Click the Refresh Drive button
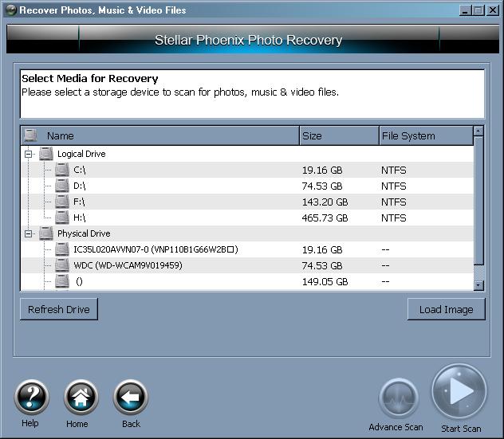 [x=59, y=309]
